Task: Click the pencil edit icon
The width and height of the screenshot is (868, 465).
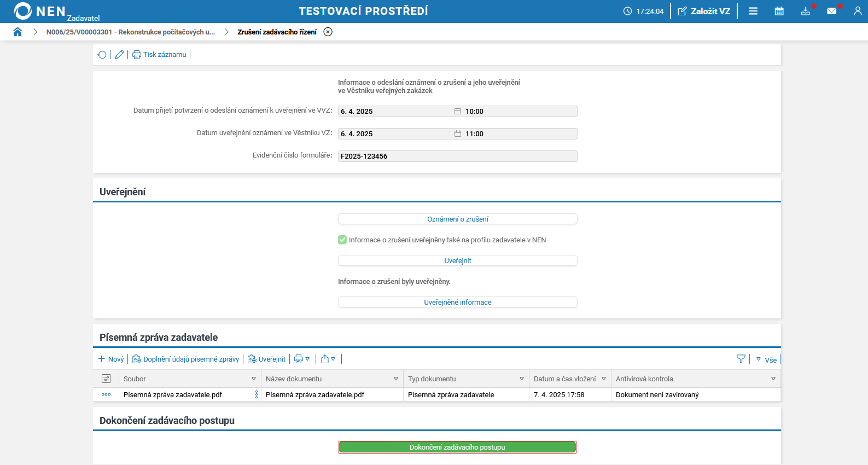Action: (x=119, y=55)
